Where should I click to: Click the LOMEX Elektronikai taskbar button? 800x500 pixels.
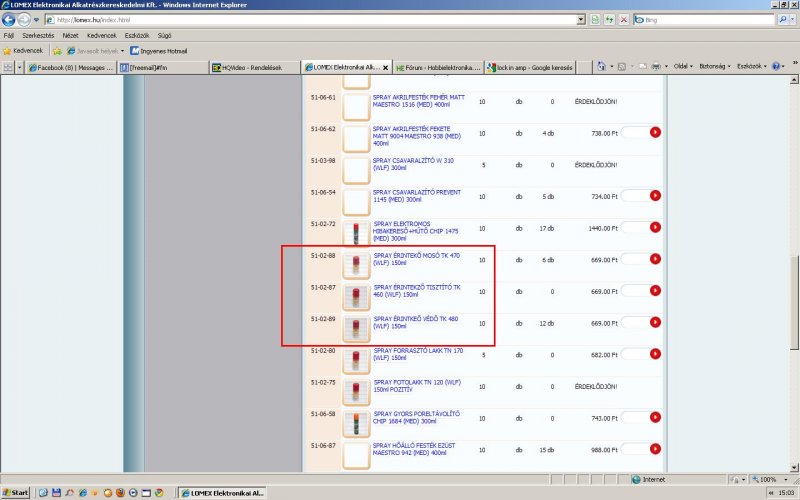coord(222,493)
